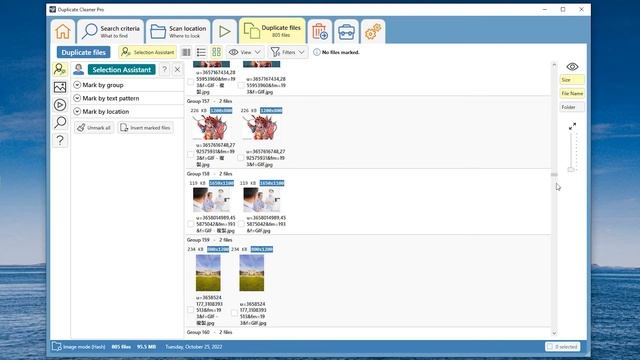Viewport: 640px width, 360px height.
Task: Switch to the thumbnail grid view icon
Action: (x=216, y=52)
